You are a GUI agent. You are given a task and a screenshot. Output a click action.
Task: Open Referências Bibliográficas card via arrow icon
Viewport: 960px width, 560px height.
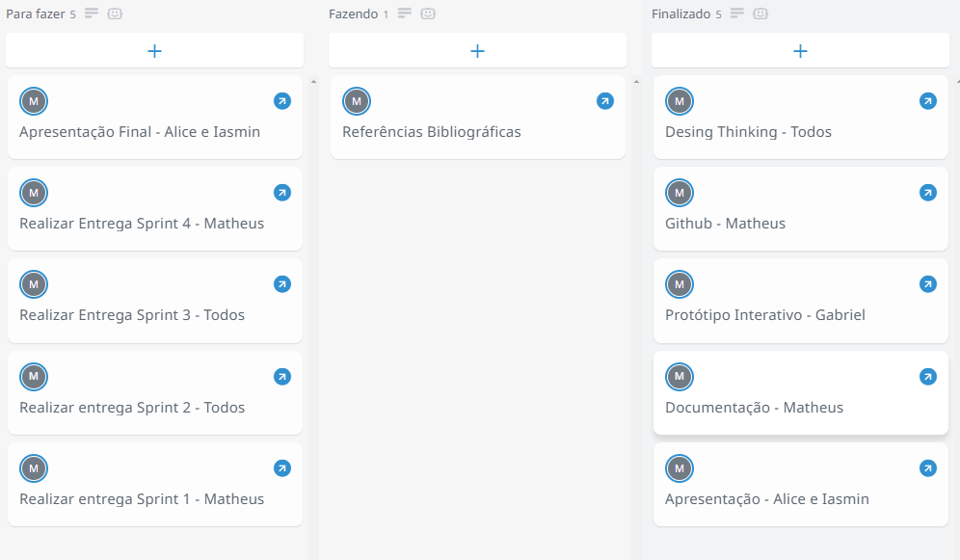coord(604,101)
